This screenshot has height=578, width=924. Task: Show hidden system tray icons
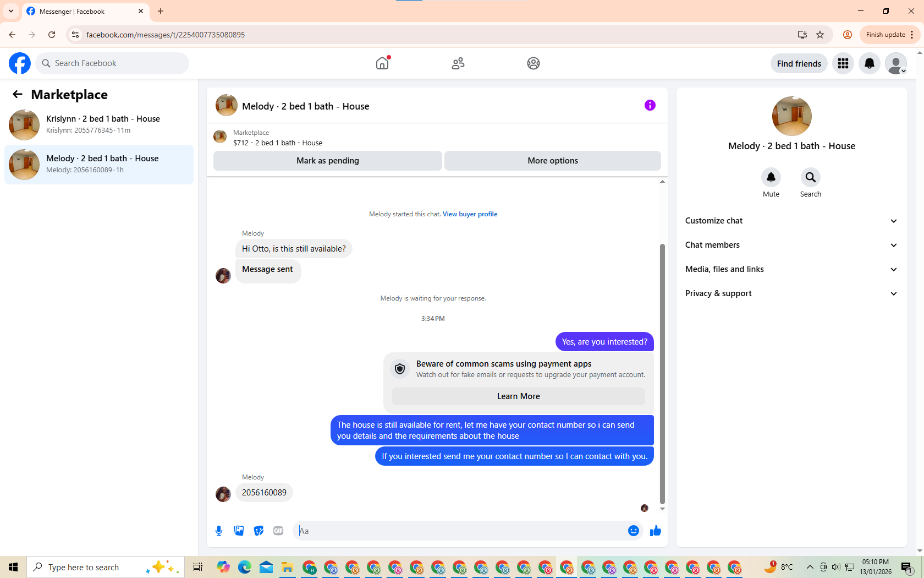coord(810,567)
